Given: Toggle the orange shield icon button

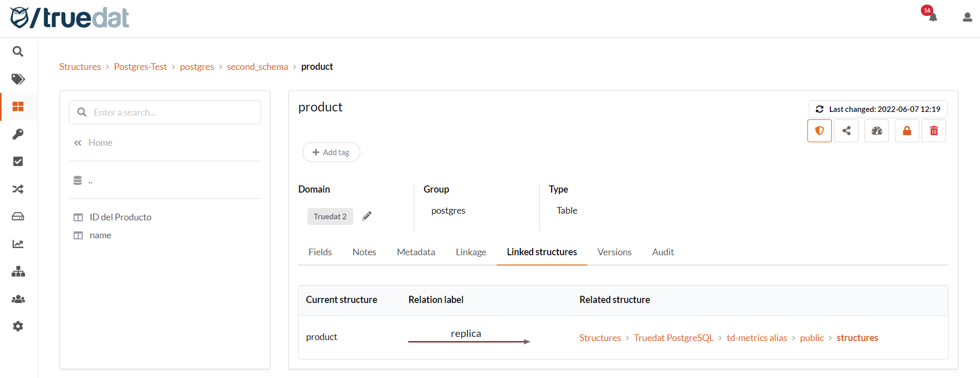Looking at the screenshot, I should pyautogui.click(x=820, y=131).
